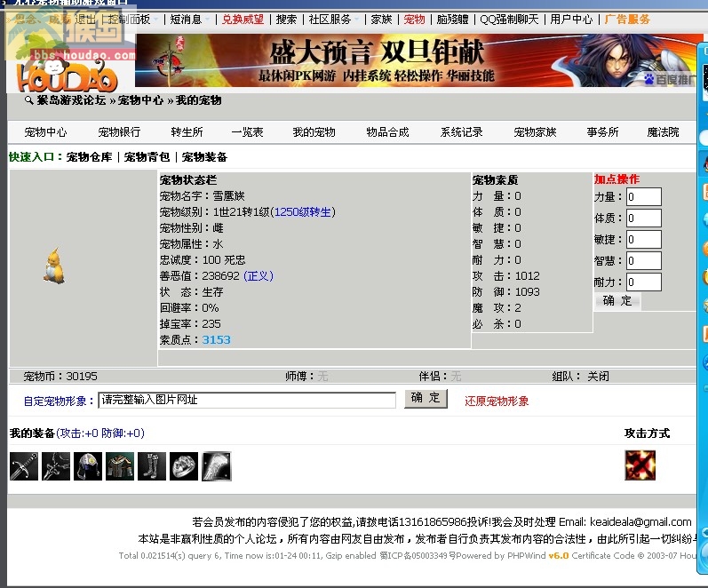Open the 脑残体 menu item
This screenshot has width=708, height=588.
[452, 20]
